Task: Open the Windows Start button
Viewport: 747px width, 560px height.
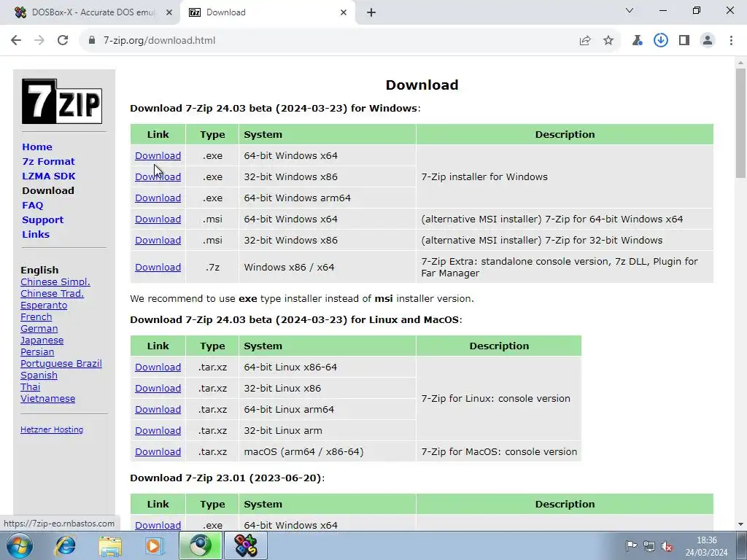Action: 19,545
